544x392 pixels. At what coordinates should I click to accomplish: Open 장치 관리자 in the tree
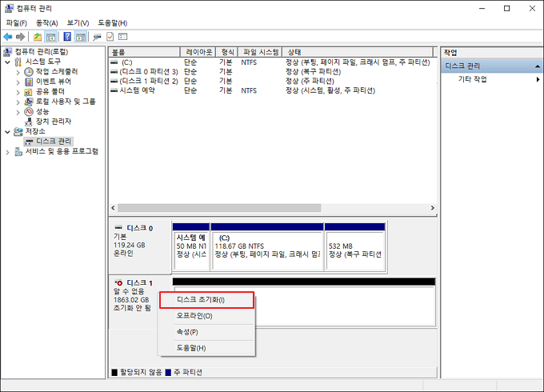coord(54,122)
